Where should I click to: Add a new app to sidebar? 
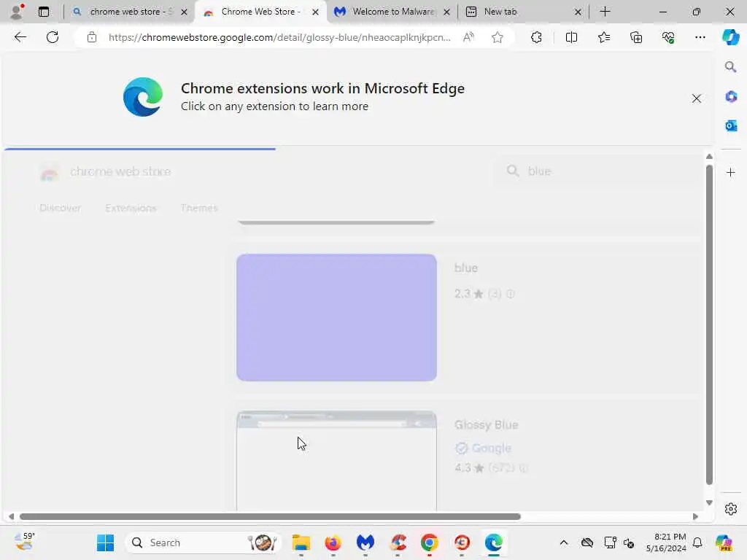coord(731,172)
